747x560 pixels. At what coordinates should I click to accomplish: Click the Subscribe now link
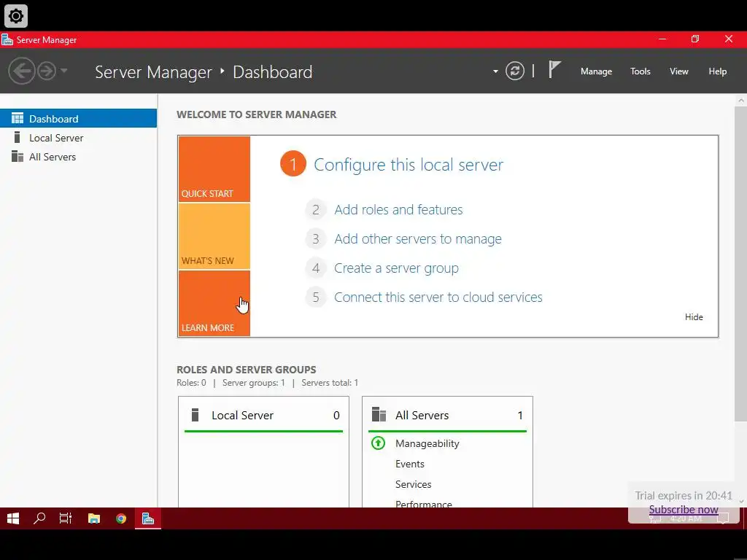(x=683, y=510)
